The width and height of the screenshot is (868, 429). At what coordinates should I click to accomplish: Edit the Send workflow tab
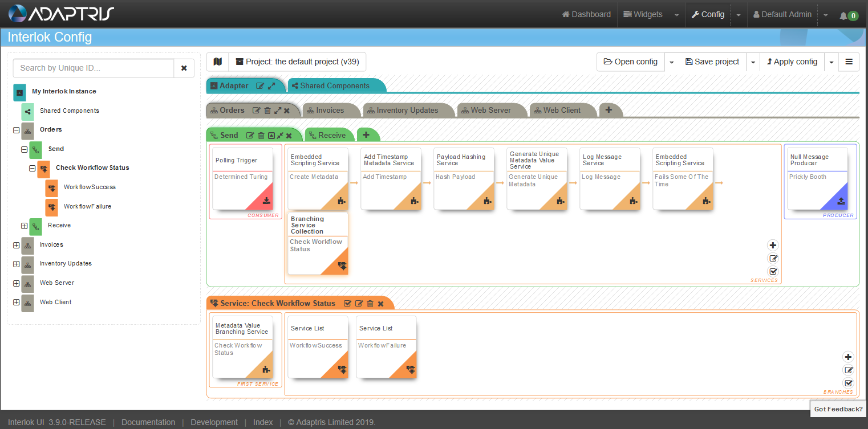pos(250,136)
